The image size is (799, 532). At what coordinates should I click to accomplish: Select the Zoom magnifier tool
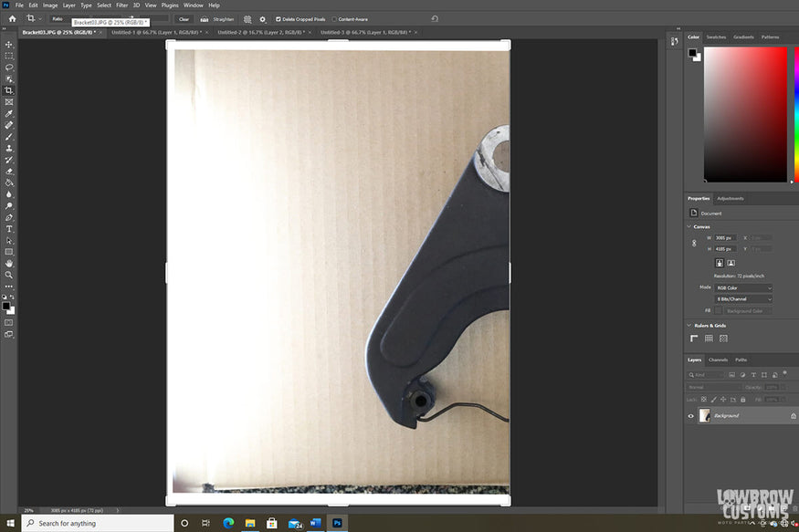click(x=9, y=275)
